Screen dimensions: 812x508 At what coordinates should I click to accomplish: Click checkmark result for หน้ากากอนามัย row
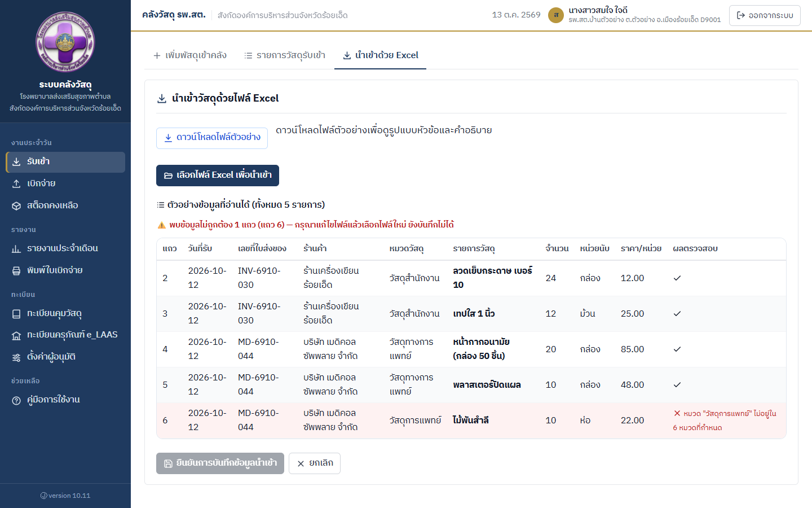pyautogui.click(x=677, y=349)
